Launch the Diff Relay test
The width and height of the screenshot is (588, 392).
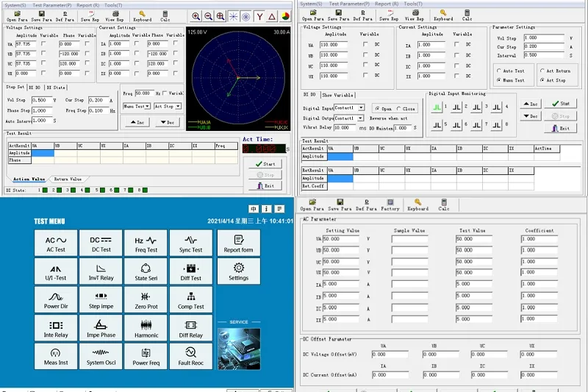[x=191, y=327]
